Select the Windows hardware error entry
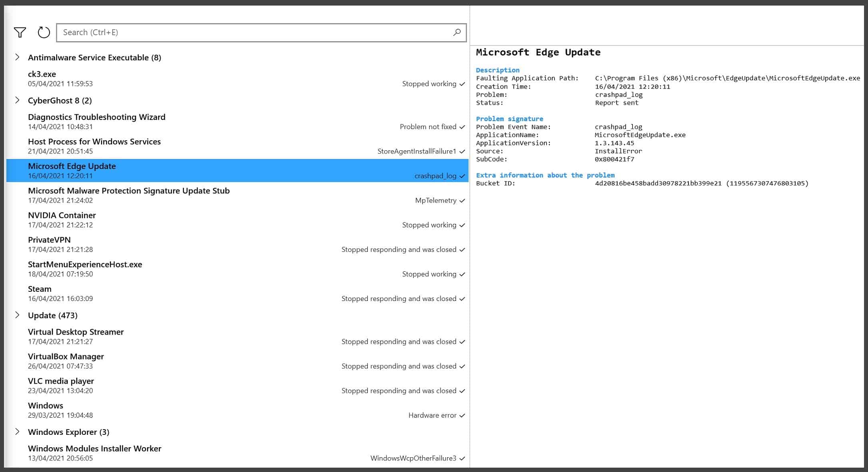Screen dimensions: 868x472 pyautogui.click(x=237, y=410)
